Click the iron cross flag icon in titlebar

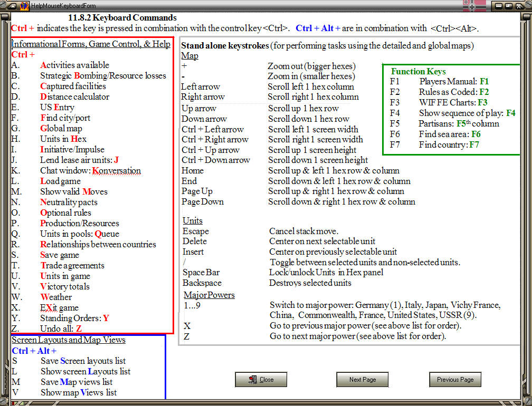tap(471, 6)
